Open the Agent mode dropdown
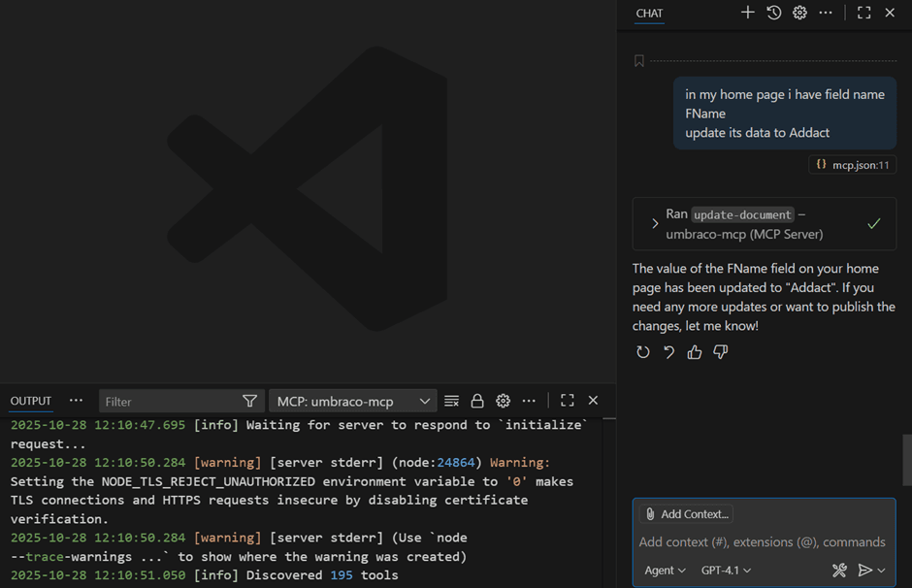The height and width of the screenshot is (588, 912). point(665,571)
